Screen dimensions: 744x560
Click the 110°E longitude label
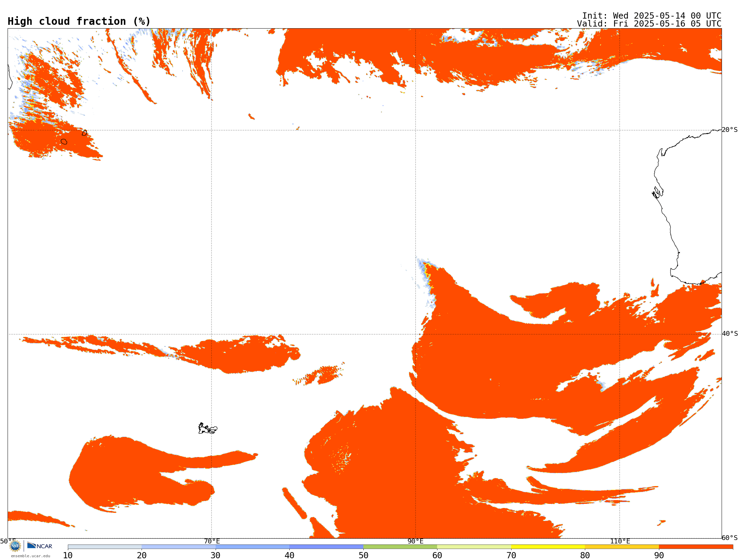pyautogui.click(x=620, y=541)
